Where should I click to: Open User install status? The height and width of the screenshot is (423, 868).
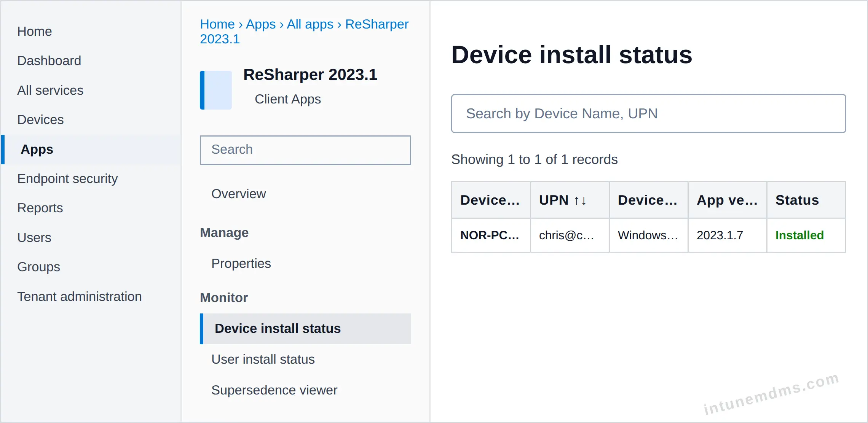pos(263,359)
